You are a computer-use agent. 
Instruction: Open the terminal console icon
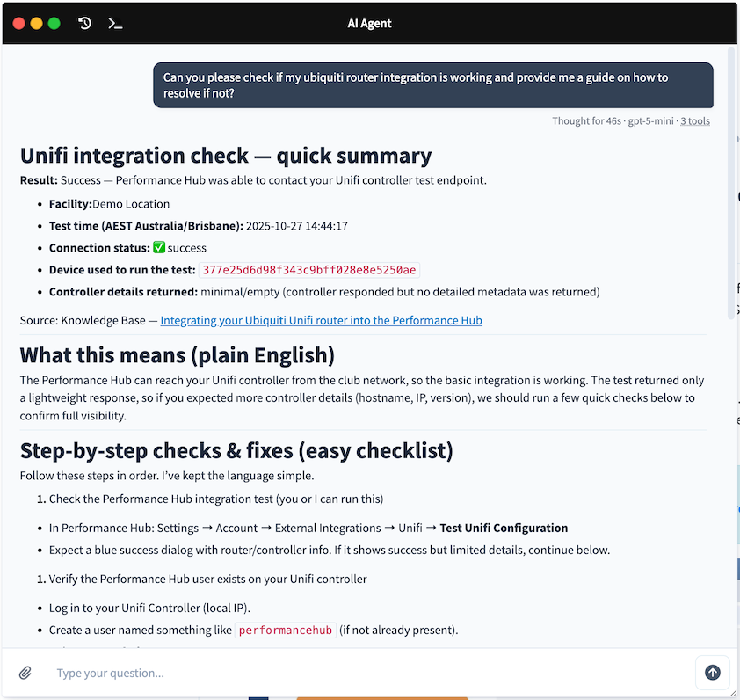click(x=115, y=24)
